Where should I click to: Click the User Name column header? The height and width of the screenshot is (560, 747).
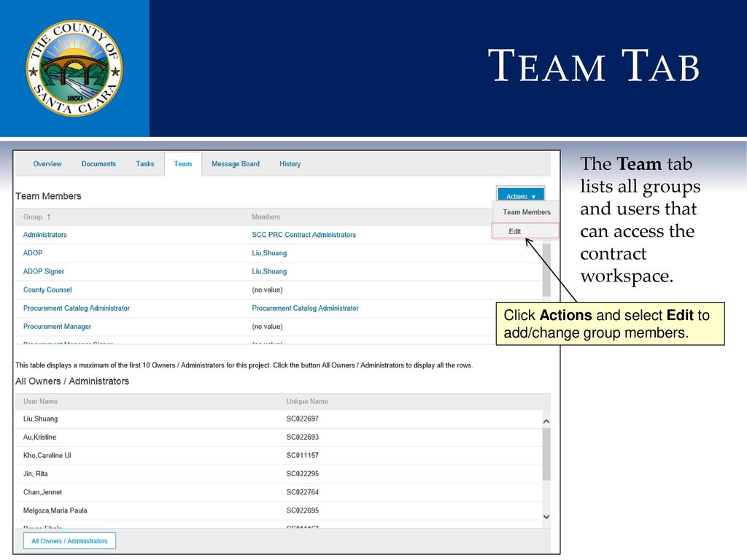[41, 402]
